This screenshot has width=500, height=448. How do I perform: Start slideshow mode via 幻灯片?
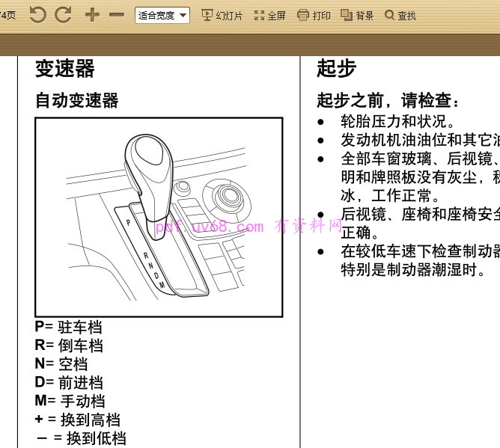click(222, 15)
